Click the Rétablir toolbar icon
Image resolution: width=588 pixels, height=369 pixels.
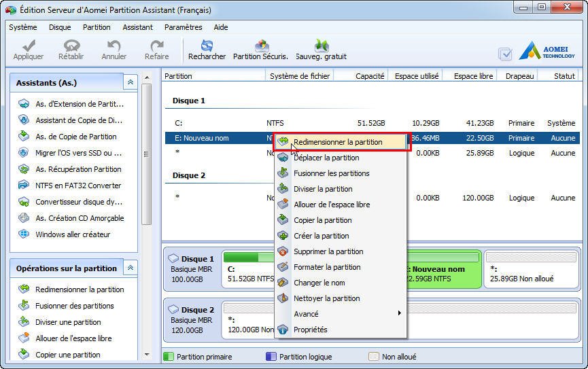coord(71,46)
